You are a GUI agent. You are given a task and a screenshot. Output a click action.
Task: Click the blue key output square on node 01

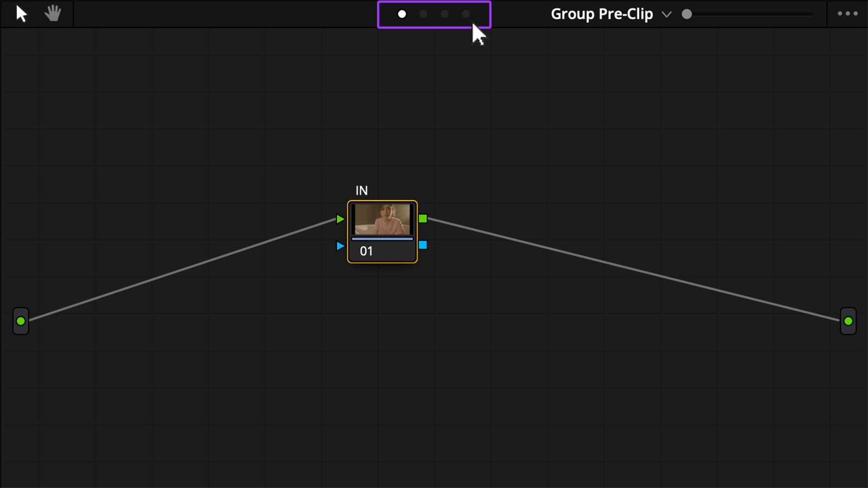tap(423, 245)
